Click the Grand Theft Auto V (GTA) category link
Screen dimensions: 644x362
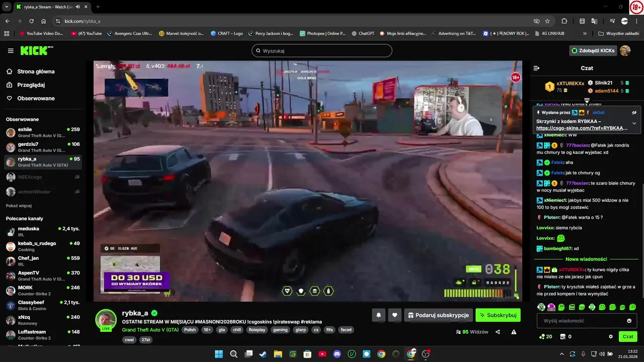click(150, 330)
